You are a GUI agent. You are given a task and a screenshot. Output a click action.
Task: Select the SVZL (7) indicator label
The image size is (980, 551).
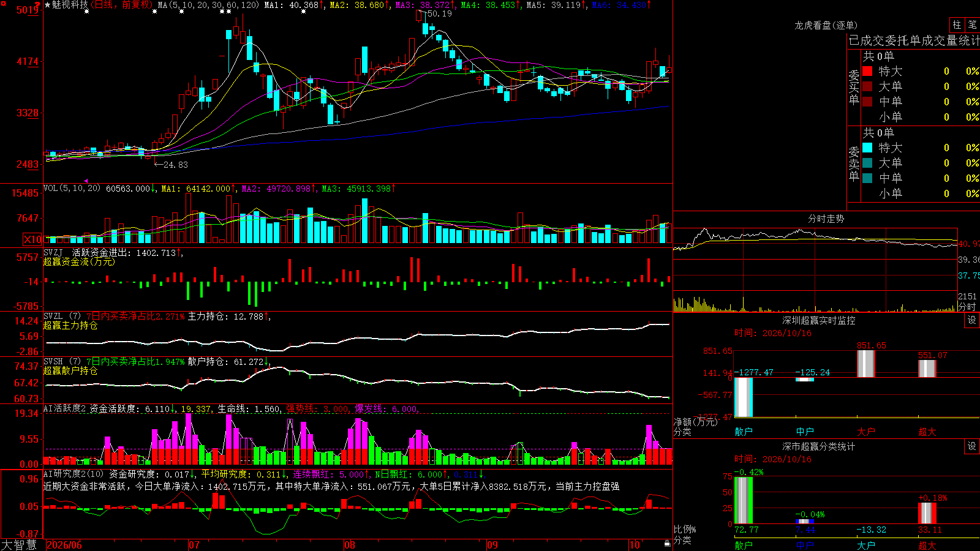tap(62, 317)
